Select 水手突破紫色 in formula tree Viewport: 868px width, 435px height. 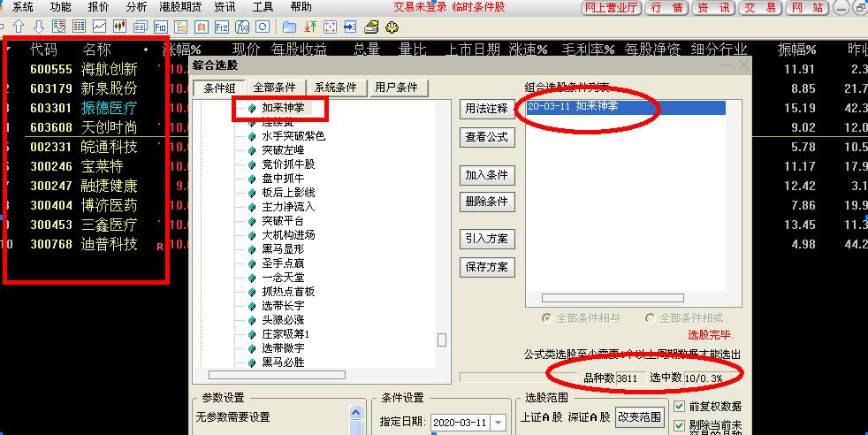[293, 136]
